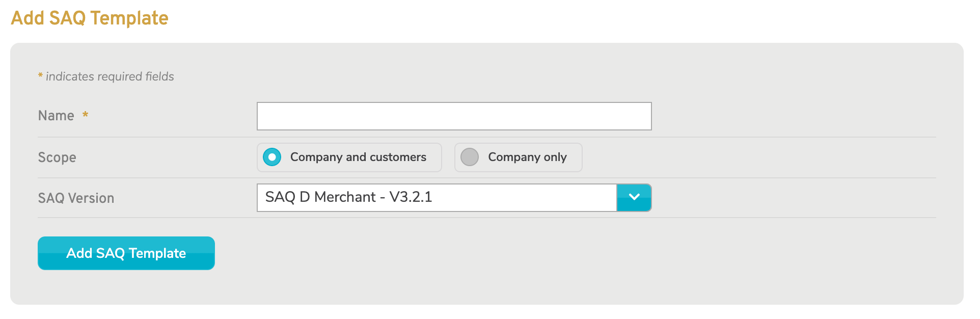Click the Name text input field
980x319 pixels.
tap(454, 116)
